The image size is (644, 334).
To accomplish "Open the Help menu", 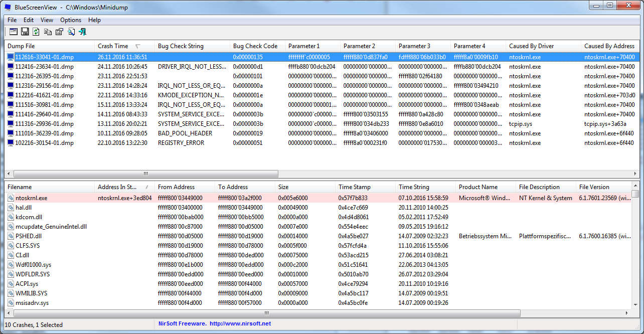I will coord(94,20).
